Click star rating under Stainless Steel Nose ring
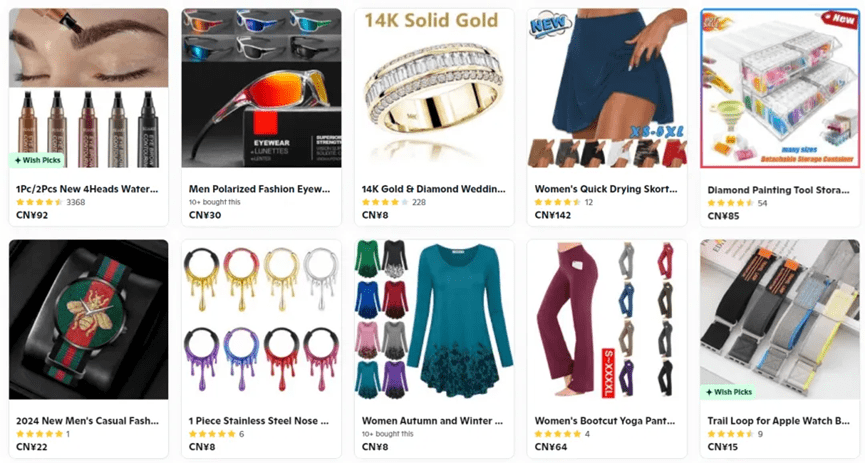This screenshot has height=463, width=865. tap(212, 434)
